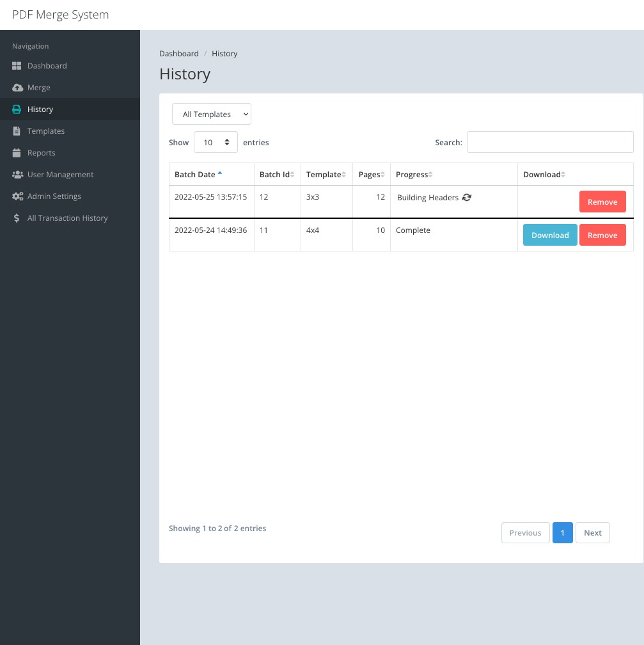
Task: Click the Admin Settings gears icon
Action: [x=17, y=196]
